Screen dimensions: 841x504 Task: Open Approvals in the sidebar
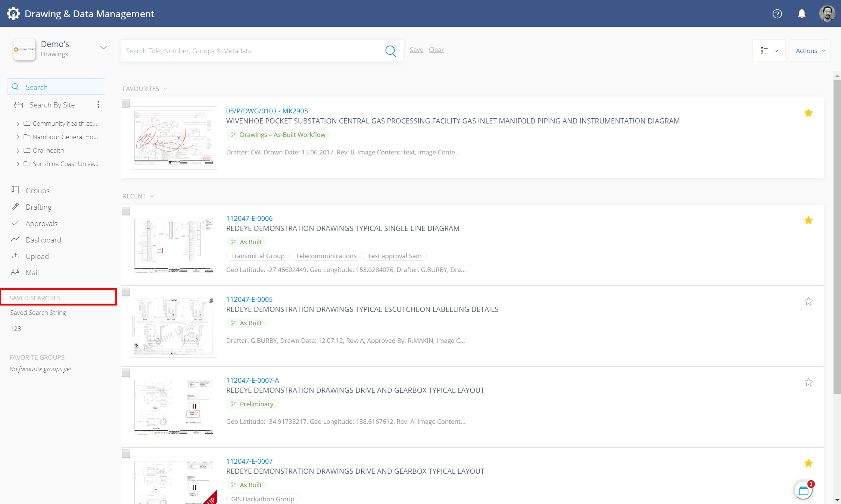click(x=41, y=223)
